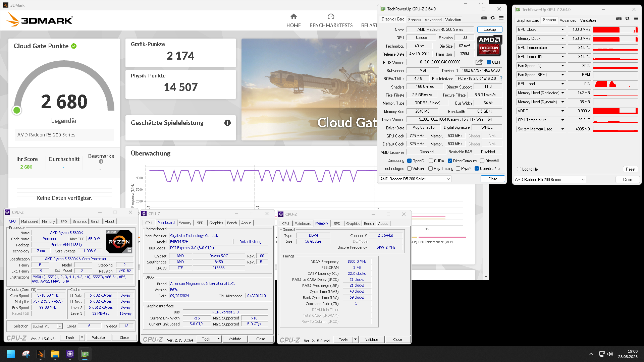Image resolution: width=644 pixels, height=362 pixels.
Task: Open File Explorer from the taskbar
Action: click(x=55, y=354)
